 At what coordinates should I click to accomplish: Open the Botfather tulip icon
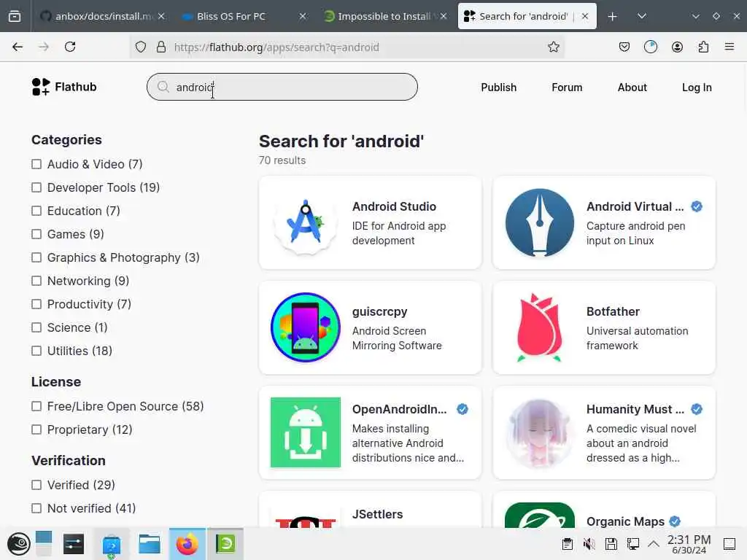click(x=540, y=327)
